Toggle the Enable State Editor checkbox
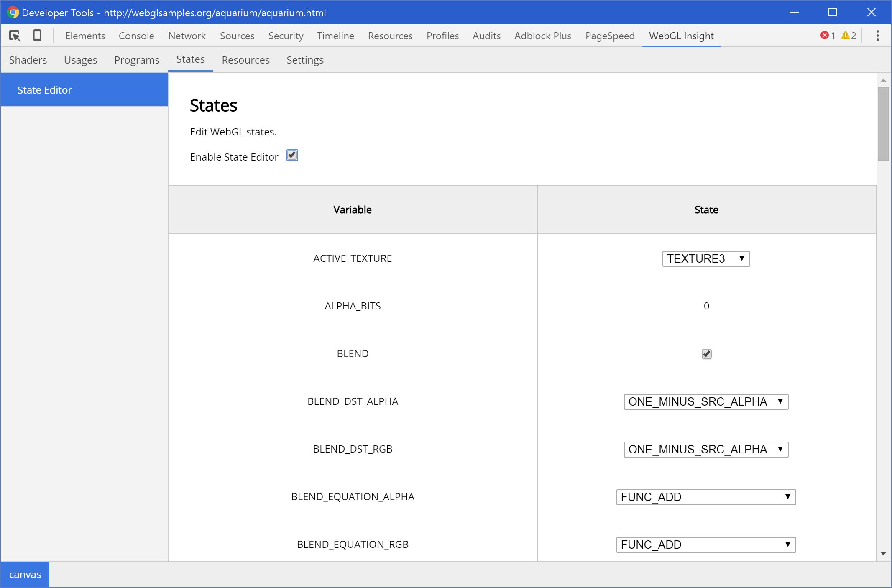892x588 pixels. pyautogui.click(x=292, y=156)
